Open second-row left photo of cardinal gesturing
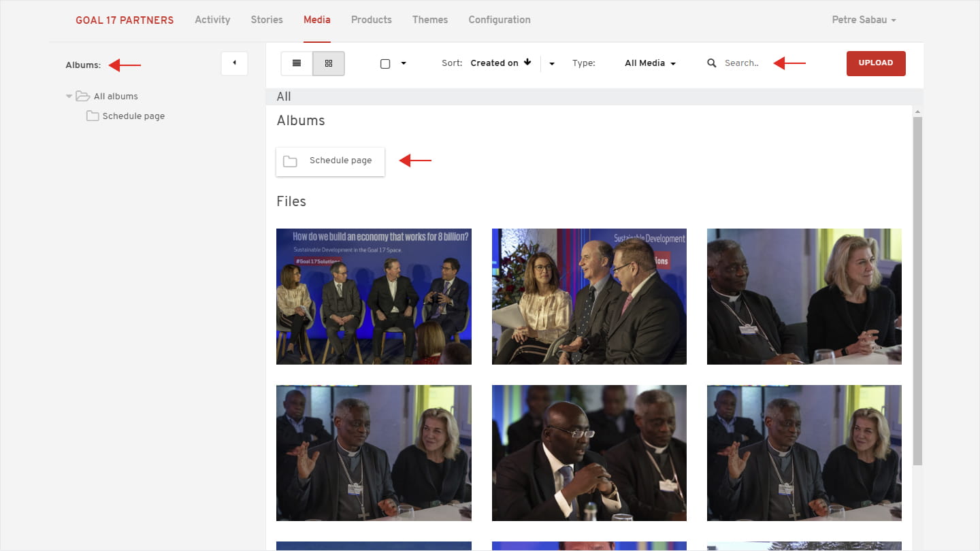 pos(374,453)
